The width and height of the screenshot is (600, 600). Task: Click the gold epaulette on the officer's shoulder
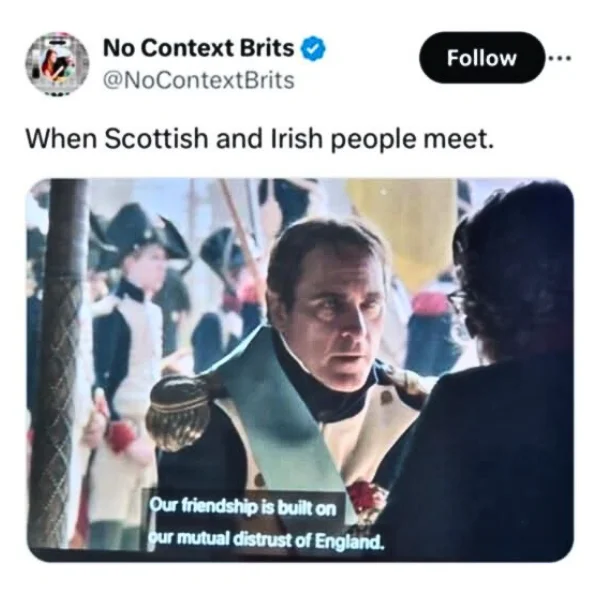pos(179,412)
